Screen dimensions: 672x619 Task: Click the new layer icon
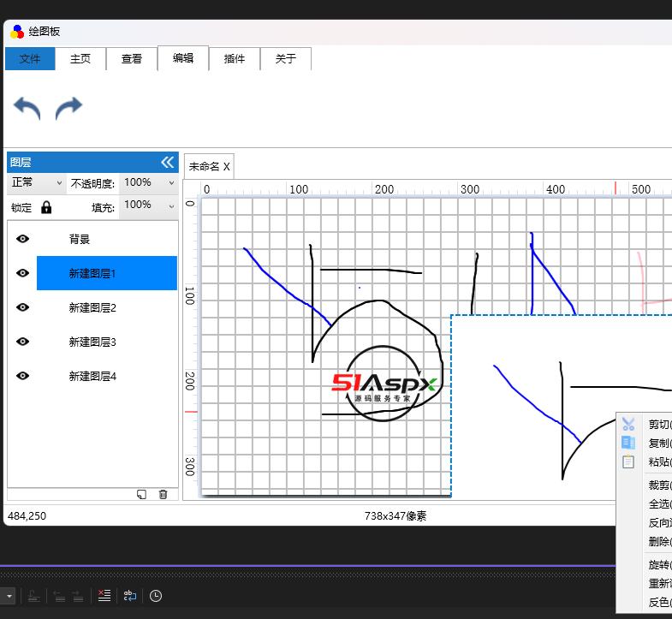(141, 494)
